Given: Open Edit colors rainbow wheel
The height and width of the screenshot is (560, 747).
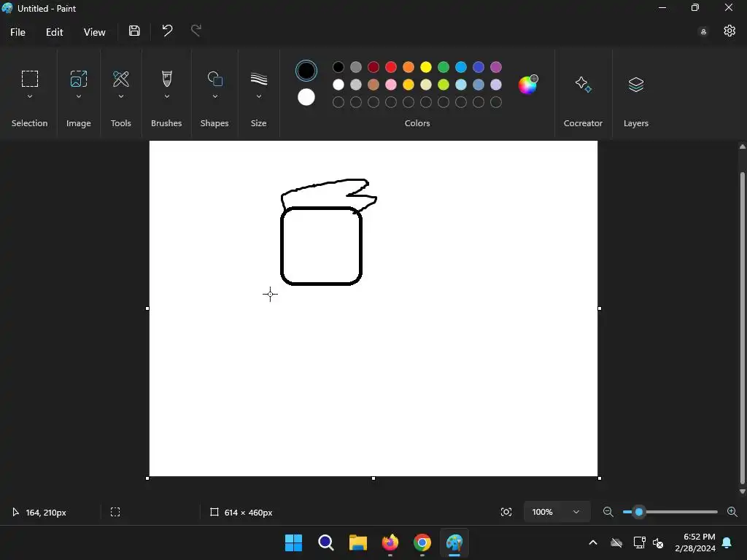Looking at the screenshot, I should click(x=528, y=85).
